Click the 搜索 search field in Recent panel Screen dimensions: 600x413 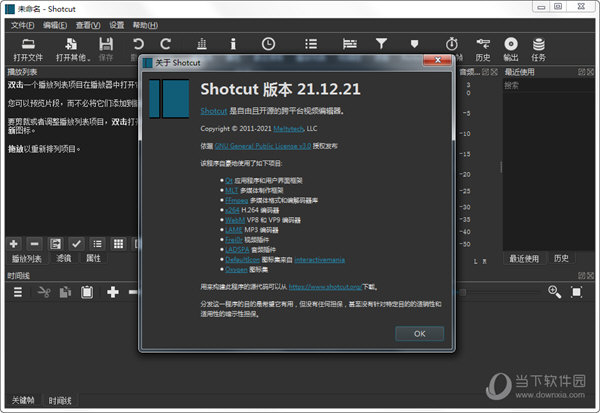point(548,85)
